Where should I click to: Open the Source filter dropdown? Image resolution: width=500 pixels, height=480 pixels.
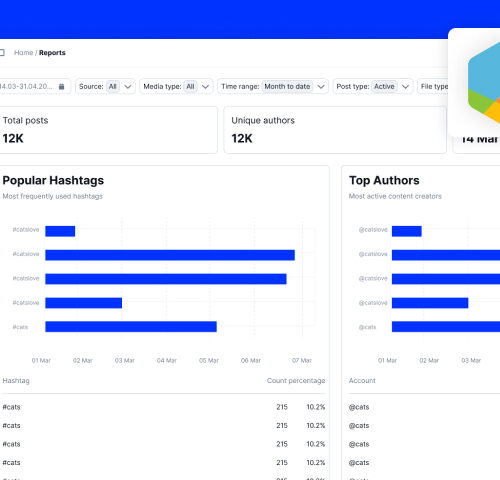click(x=105, y=86)
